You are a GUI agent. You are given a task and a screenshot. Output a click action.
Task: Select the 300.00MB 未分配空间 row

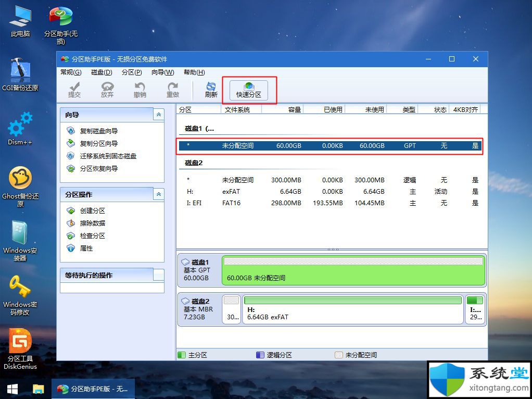pos(331,180)
